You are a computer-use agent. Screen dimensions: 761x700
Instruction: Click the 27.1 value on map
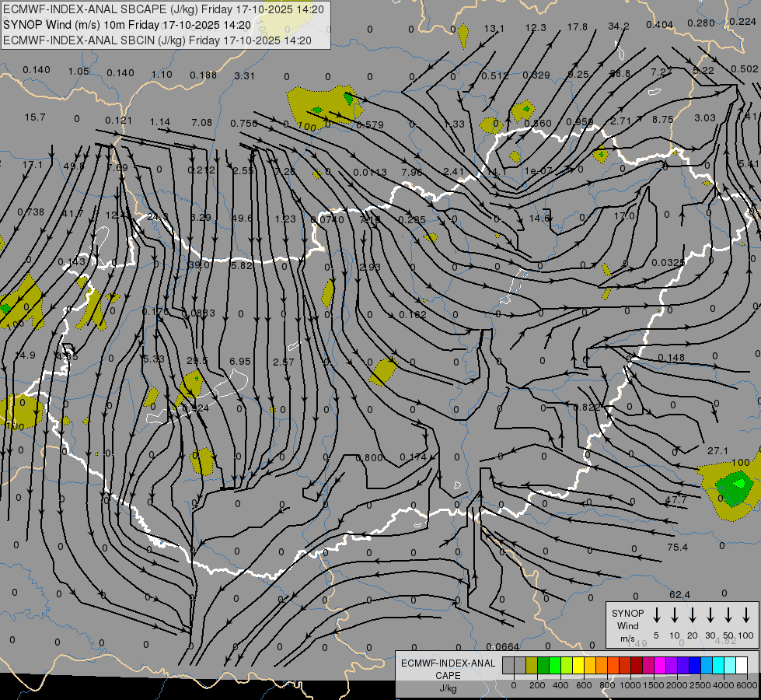pyautogui.click(x=717, y=451)
